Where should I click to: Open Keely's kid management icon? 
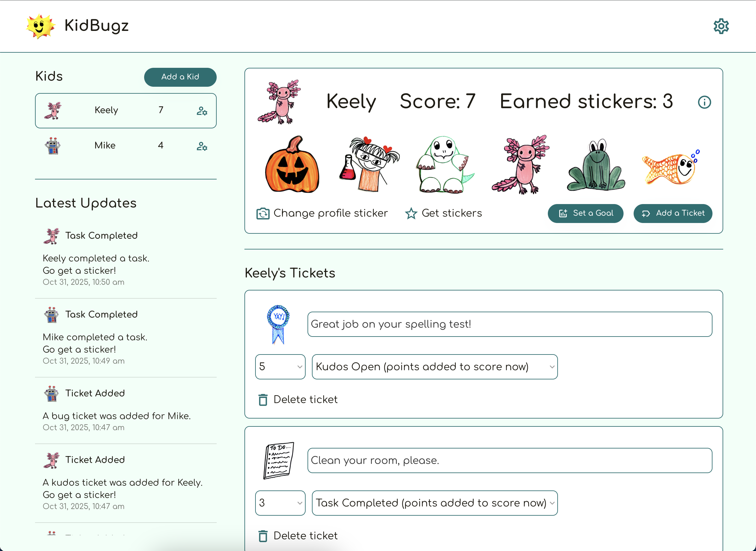202,111
